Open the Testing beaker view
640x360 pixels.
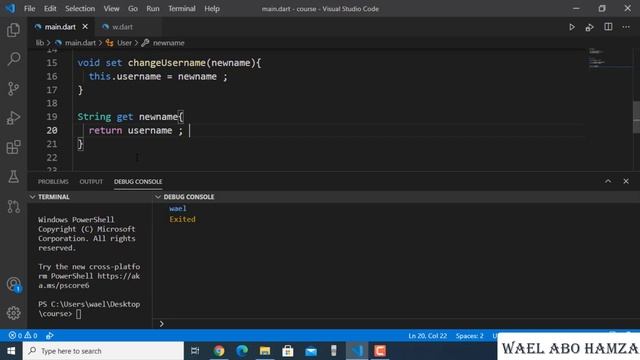pos(13,177)
